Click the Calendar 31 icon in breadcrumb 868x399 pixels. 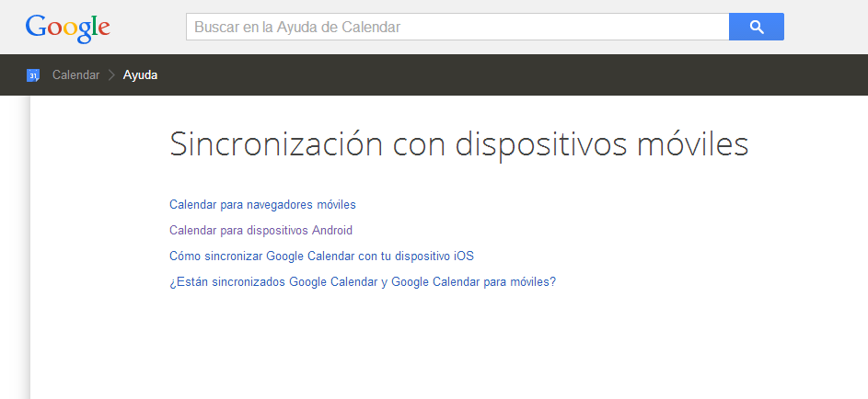33,75
